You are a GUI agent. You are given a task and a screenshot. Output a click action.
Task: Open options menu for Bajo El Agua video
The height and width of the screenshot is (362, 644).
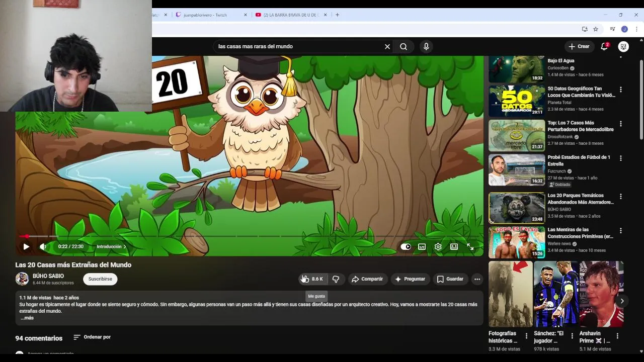[x=621, y=56]
